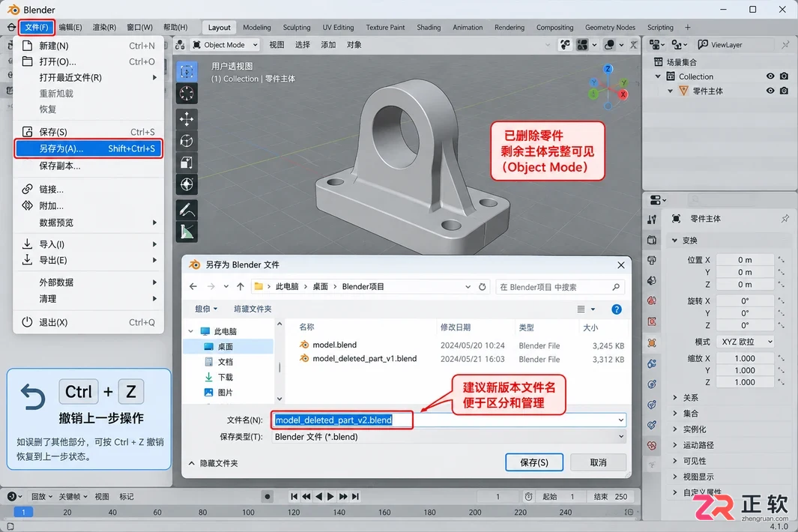Toggle X-ray display mode

634,45
